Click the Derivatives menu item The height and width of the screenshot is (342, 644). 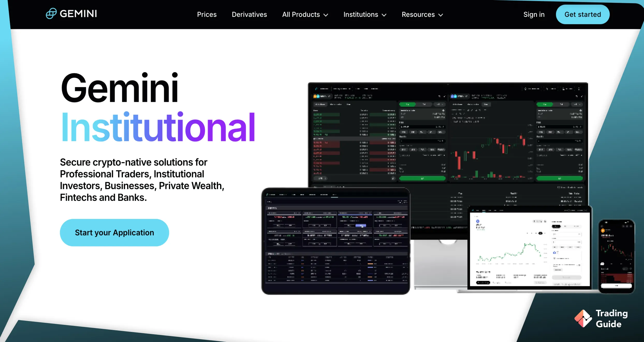coord(249,15)
